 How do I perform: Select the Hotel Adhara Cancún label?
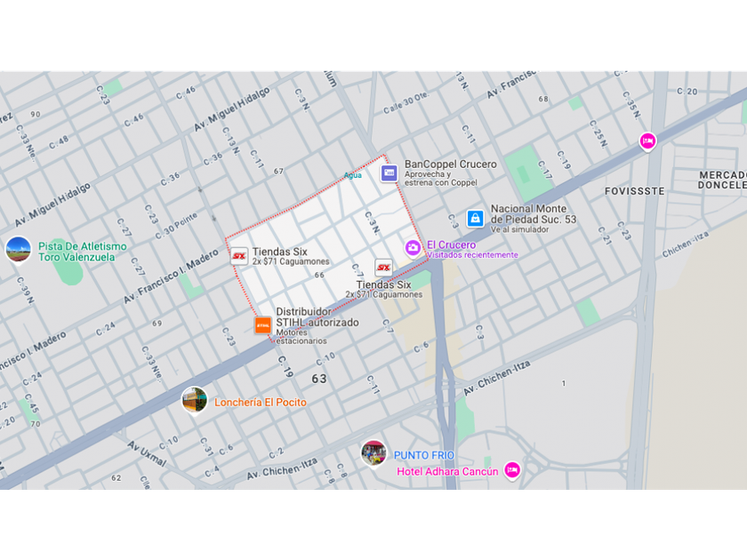point(447,472)
